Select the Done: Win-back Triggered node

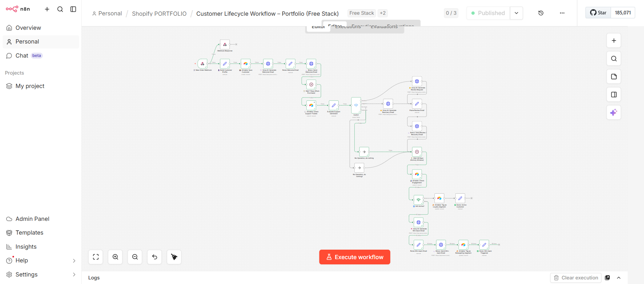pyautogui.click(x=484, y=245)
